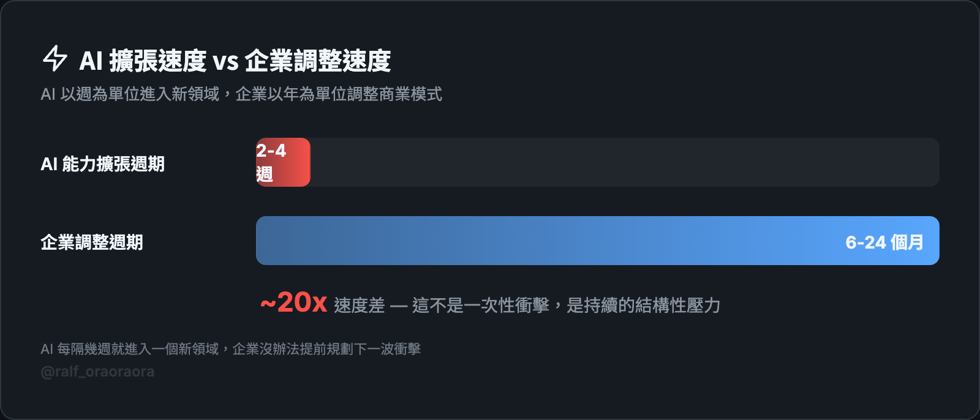The image size is (980, 420).
Task: Select "企業調整速度" in the title
Action: tap(317, 61)
